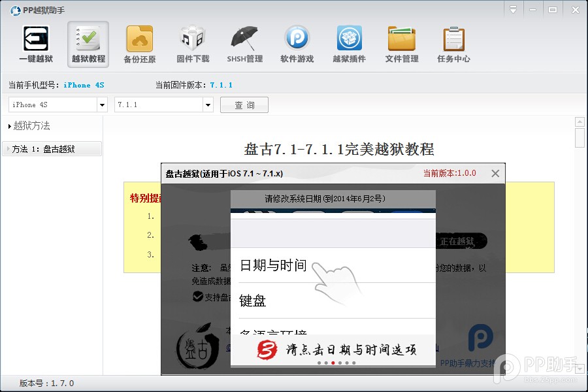Open the SHSH管理 manager

[x=244, y=43]
